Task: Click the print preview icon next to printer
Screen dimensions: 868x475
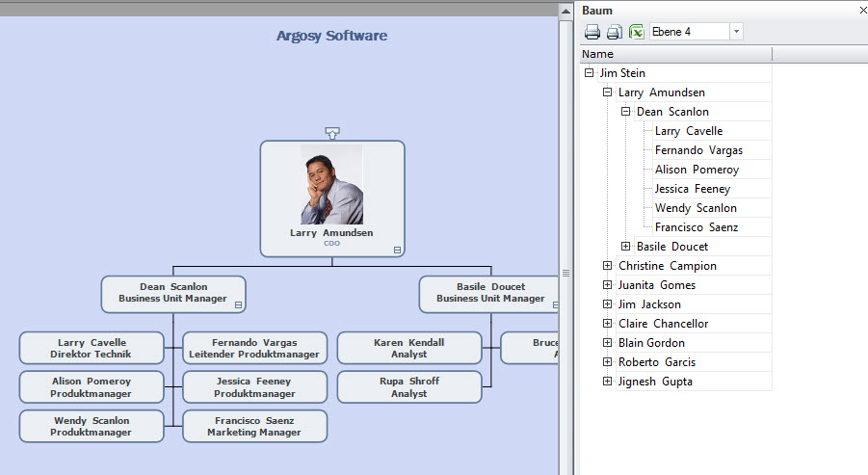Action: [x=615, y=32]
